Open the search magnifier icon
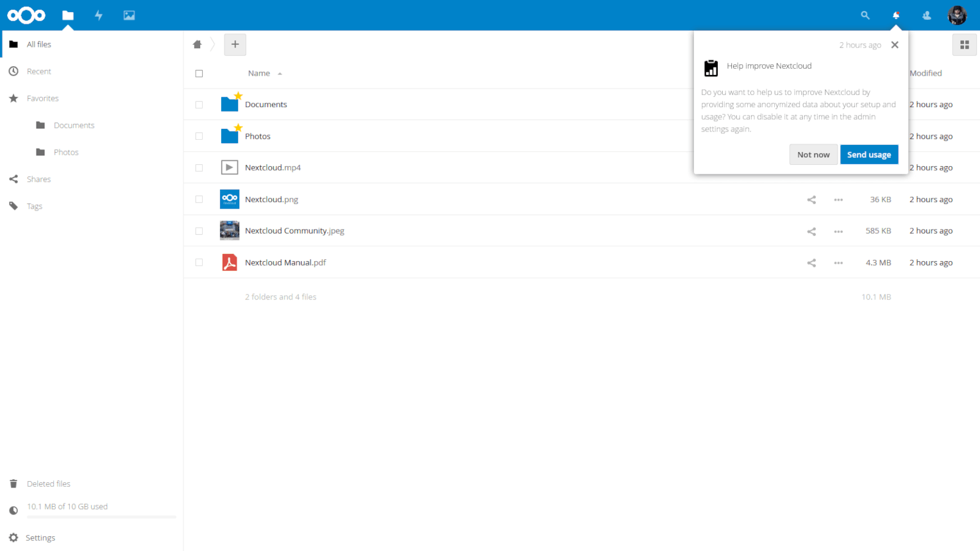This screenshot has height=551, width=980. pos(865,15)
